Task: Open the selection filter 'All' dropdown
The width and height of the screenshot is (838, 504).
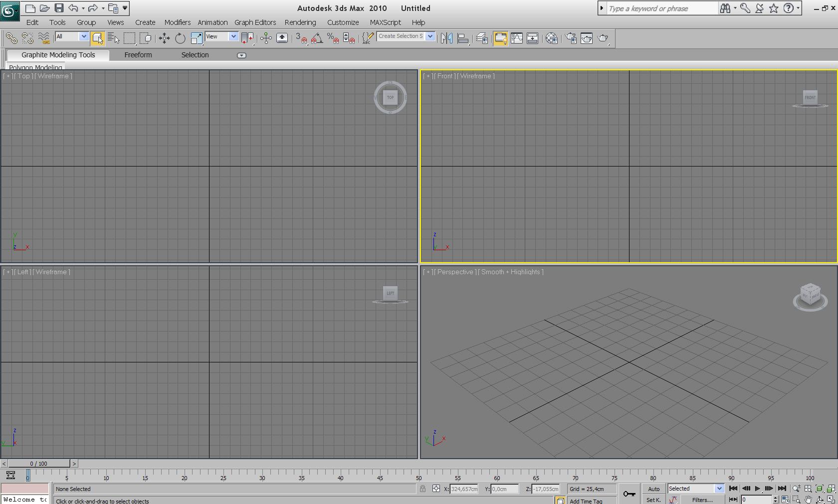Action: click(84, 36)
